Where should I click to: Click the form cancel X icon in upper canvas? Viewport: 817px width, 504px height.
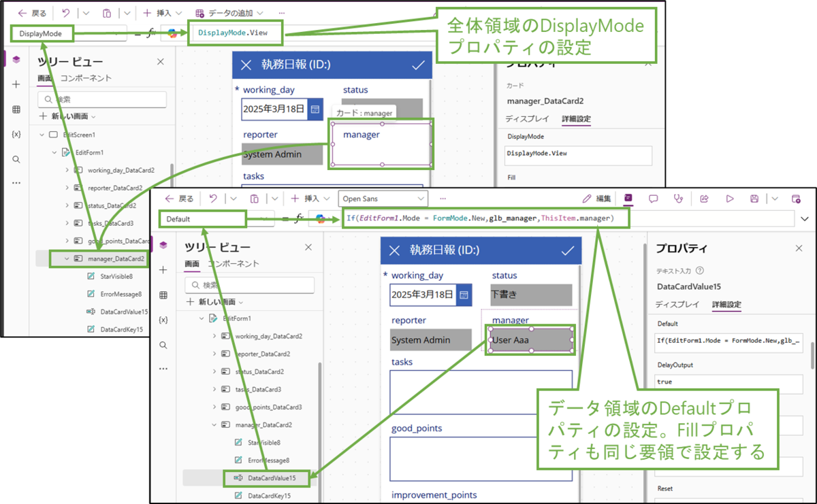[x=246, y=65]
